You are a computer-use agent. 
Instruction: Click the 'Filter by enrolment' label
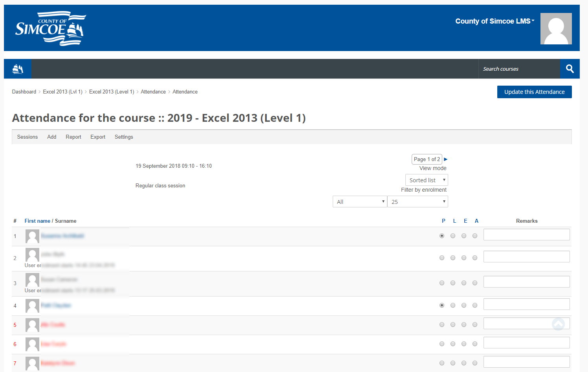pos(424,190)
